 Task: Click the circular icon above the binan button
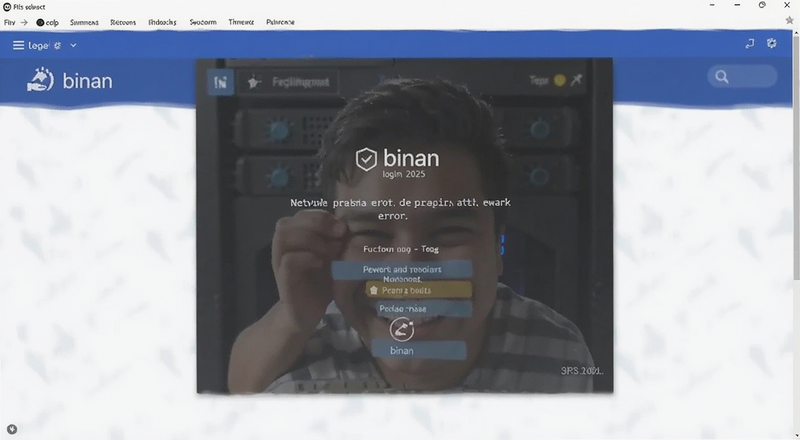402,329
